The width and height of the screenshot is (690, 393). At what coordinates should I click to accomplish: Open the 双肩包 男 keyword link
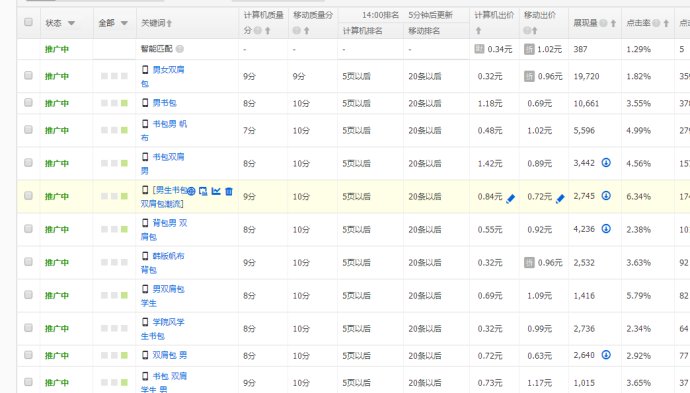point(169,355)
